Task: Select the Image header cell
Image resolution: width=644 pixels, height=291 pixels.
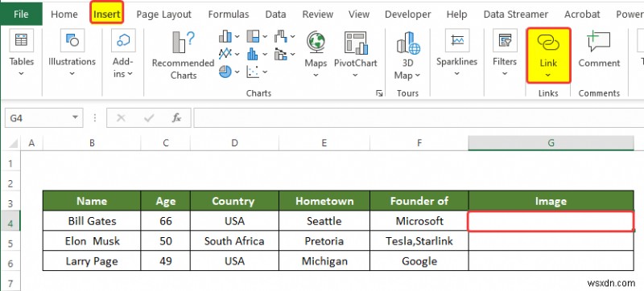Action: click(x=551, y=201)
